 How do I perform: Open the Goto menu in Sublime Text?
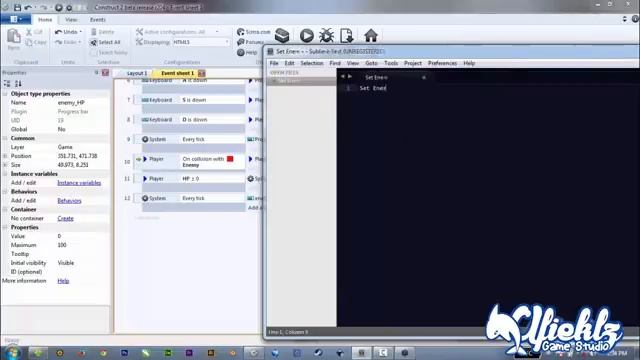point(371,63)
